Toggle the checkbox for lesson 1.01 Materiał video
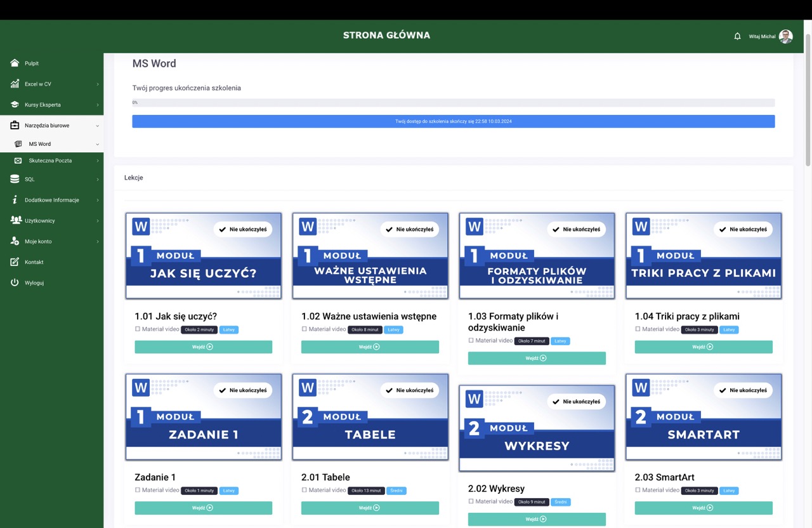The height and width of the screenshot is (528, 812). coord(138,329)
